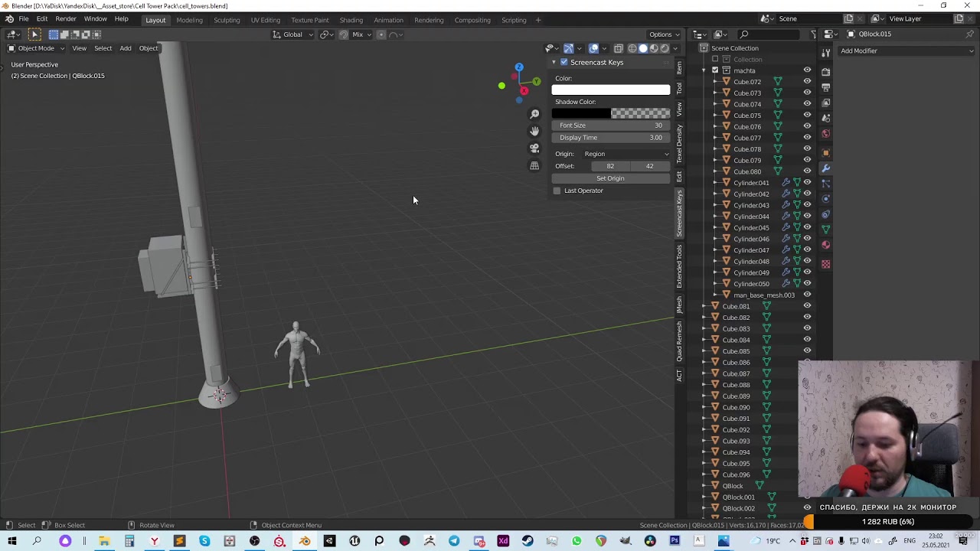Open the Material properties tab icon
The height and width of the screenshot is (551, 980).
tap(826, 245)
